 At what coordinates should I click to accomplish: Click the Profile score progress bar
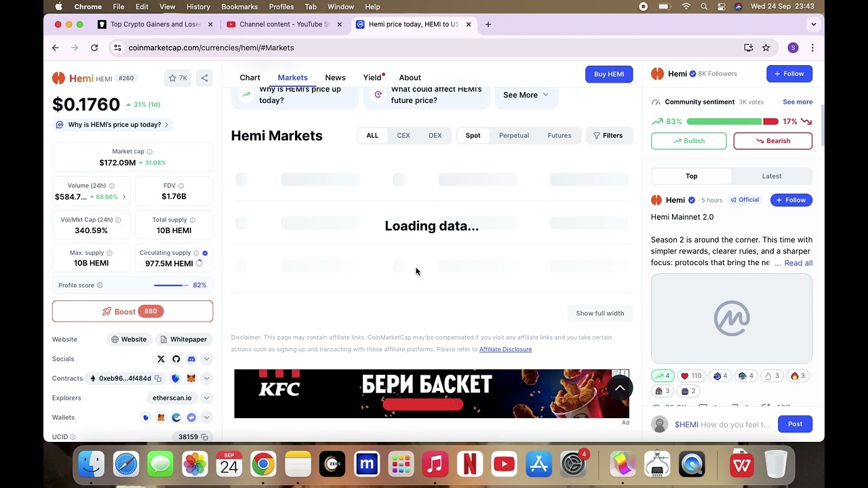pos(172,285)
